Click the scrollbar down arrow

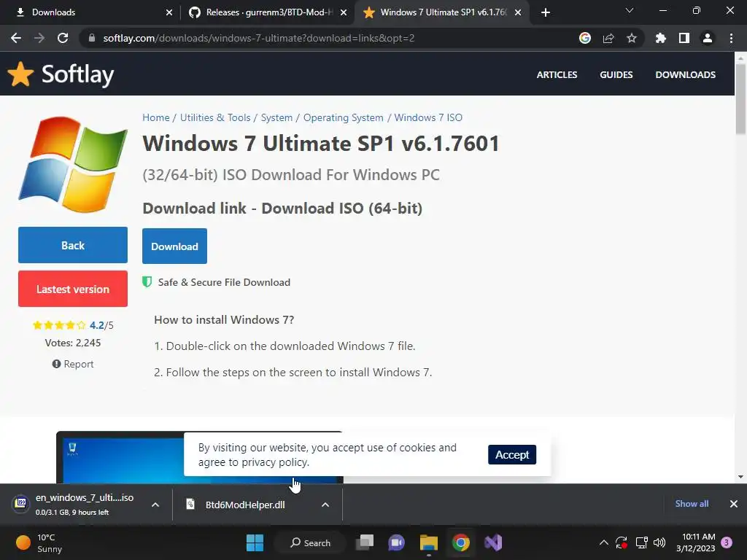pos(740,477)
